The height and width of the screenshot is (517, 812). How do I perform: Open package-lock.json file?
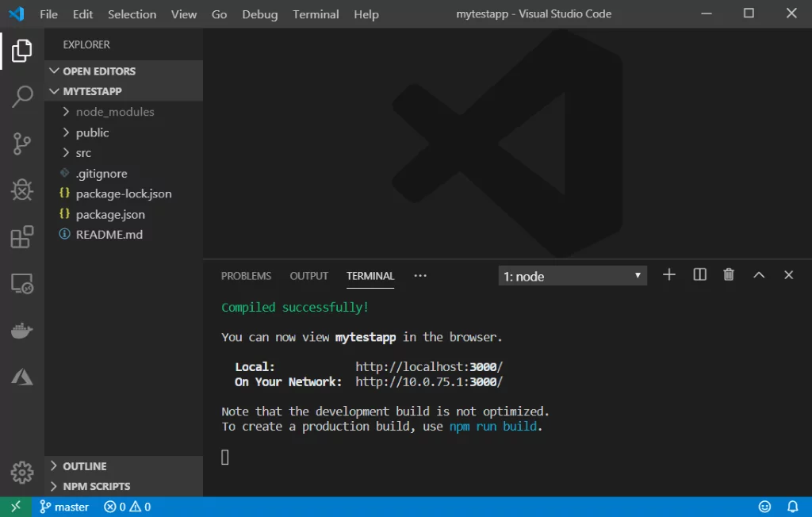pos(123,193)
